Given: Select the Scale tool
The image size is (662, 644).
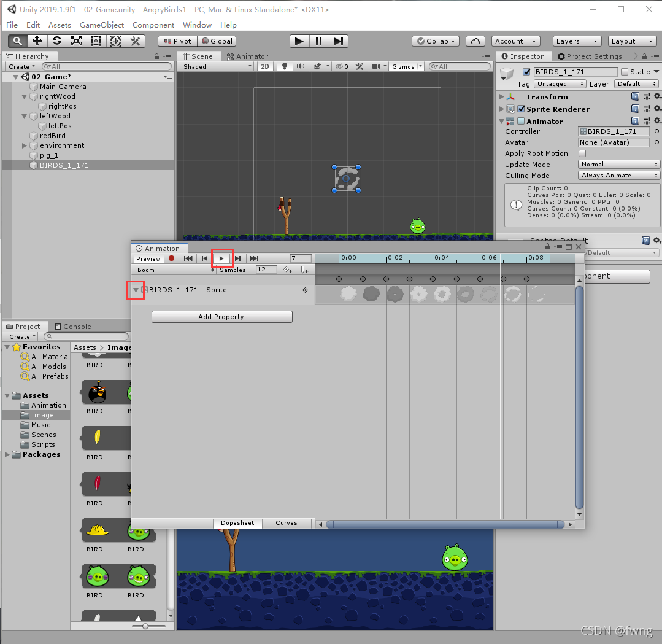Looking at the screenshot, I should tap(77, 41).
